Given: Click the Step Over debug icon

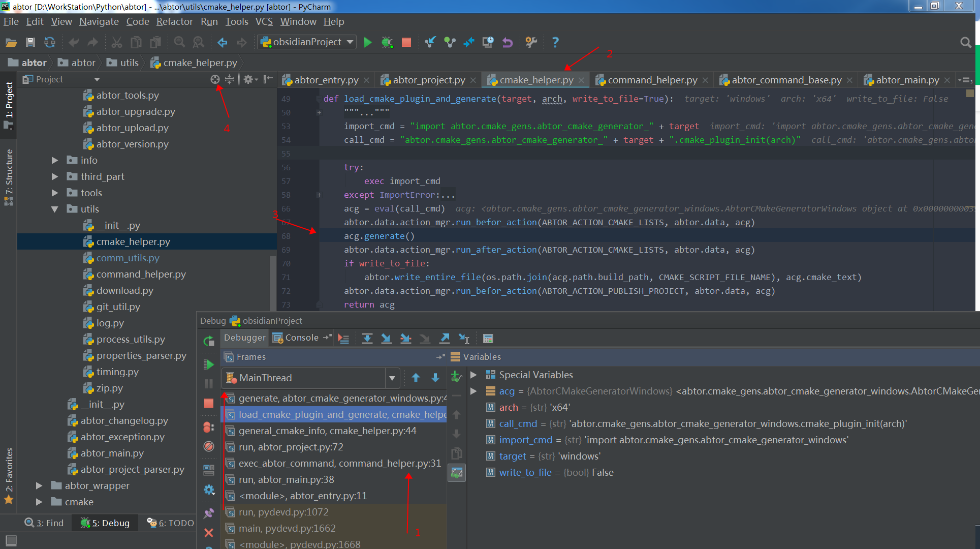Looking at the screenshot, I should (x=367, y=339).
